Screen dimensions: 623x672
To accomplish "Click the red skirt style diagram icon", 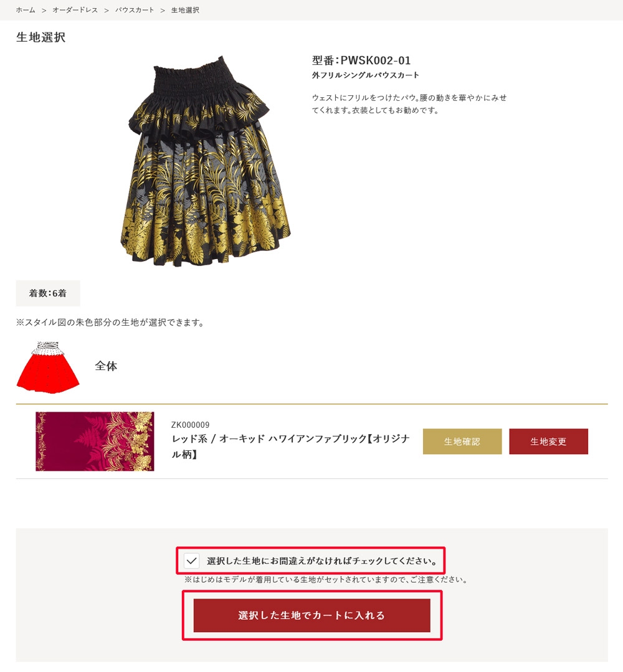I will (47, 367).
